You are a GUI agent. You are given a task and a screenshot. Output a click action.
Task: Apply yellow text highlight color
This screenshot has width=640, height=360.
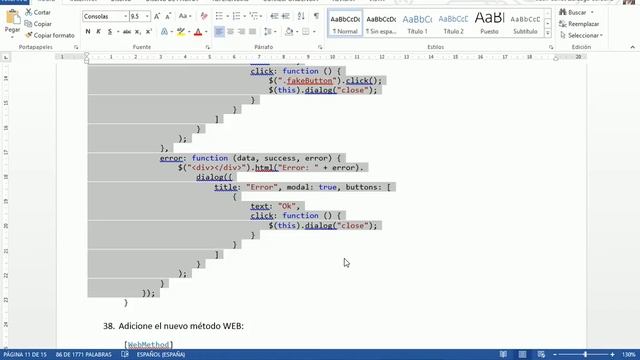pyautogui.click(x=181, y=31)
